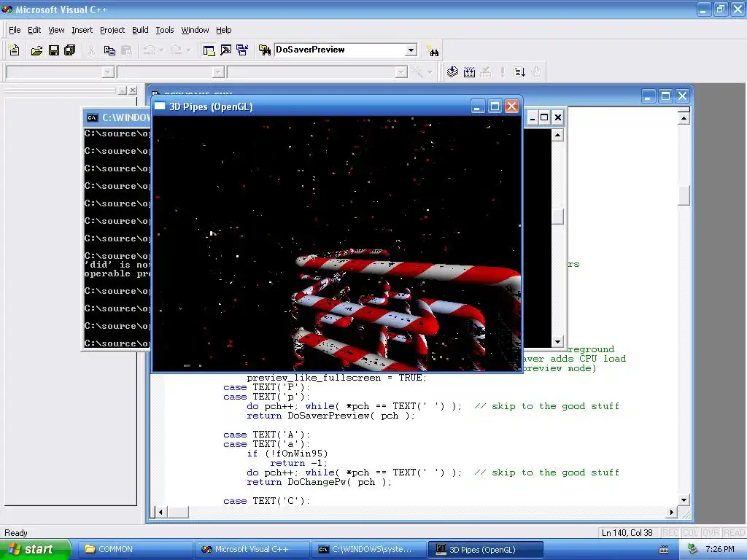Toggle the Workspace pane icon
Screen dimensions: 747x560
(x=209, y=50)
